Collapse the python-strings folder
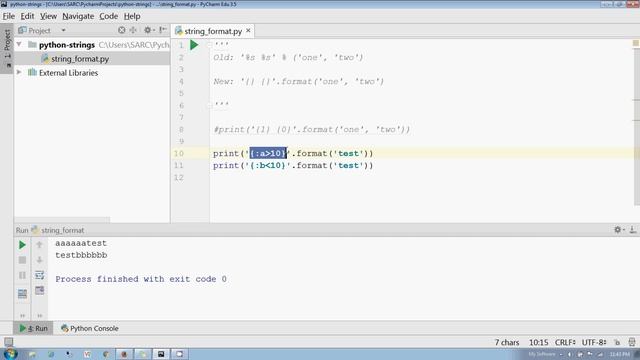640x360 pixels. pyautogui.click(x=19, y=44)
